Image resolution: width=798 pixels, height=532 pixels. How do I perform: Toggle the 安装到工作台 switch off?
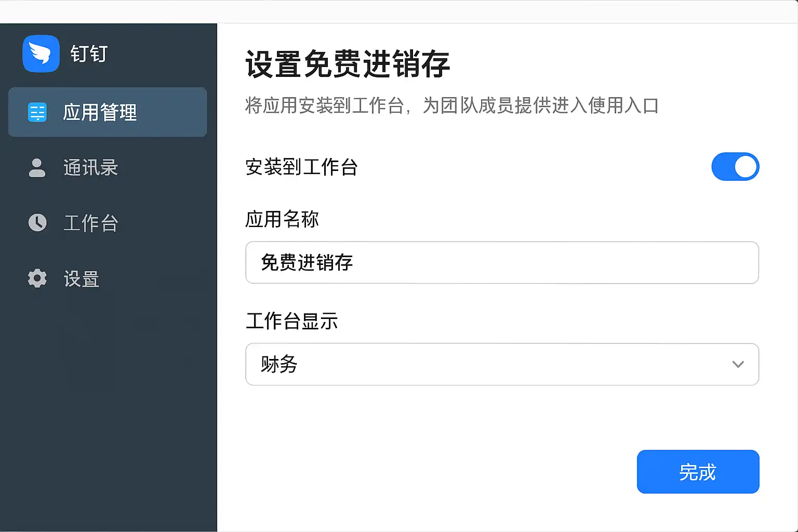point(735,167)
